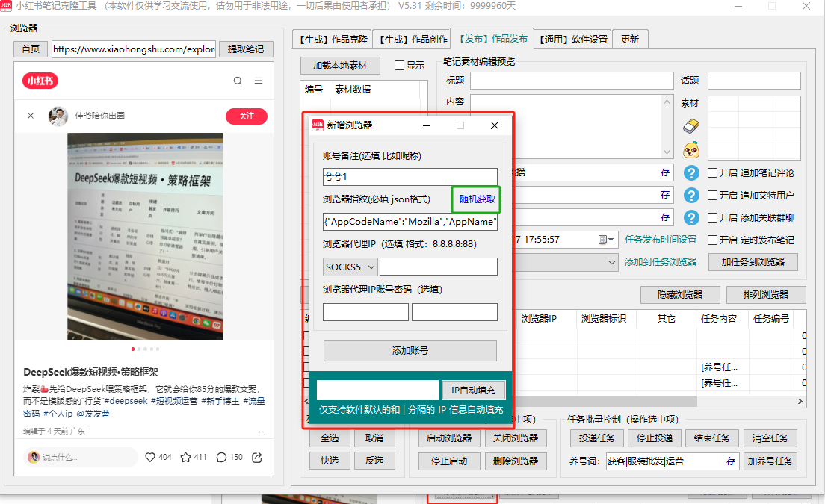Click the search icon in Xiaohongshu header
Image resolution: width=825 pixels, height=504 pixels.
point(238,81)
